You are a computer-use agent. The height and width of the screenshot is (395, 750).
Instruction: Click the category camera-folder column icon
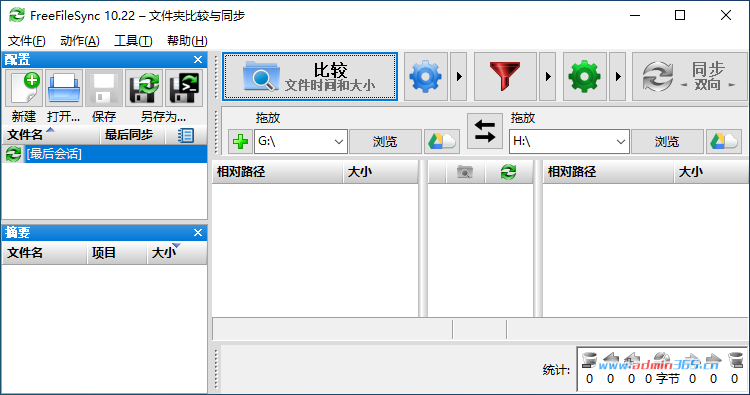click(x=465, y=172)
